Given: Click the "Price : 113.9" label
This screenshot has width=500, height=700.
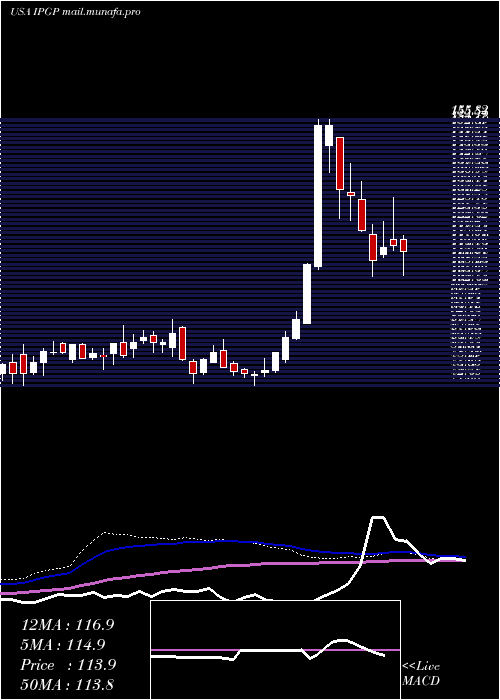Looking at the screenshot, I should click(68, 665).
